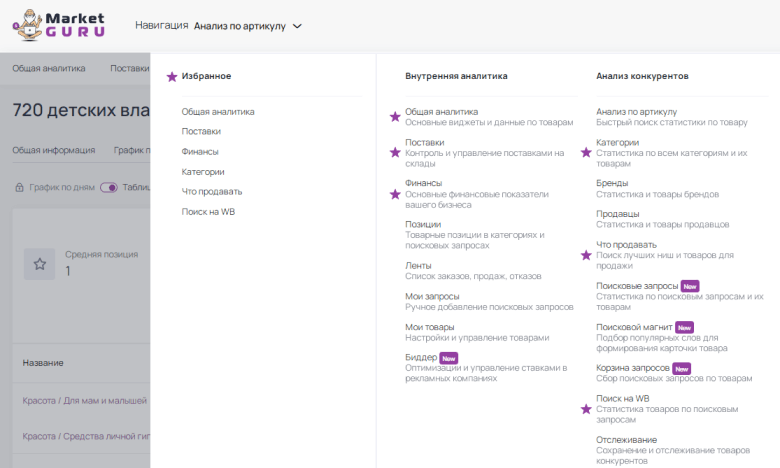Click New badge next to Корзина запросов
This screenshot has width=780, height=468.
pos(682,369)
